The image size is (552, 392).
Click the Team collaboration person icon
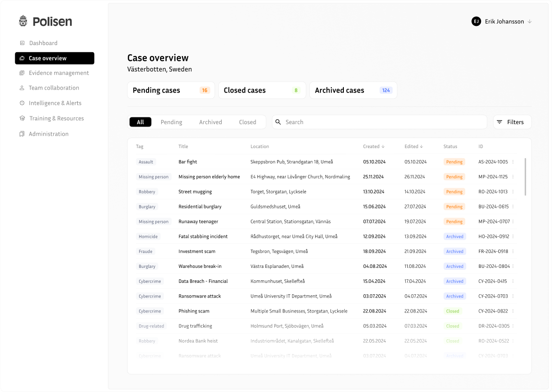[x=22, y=88]
